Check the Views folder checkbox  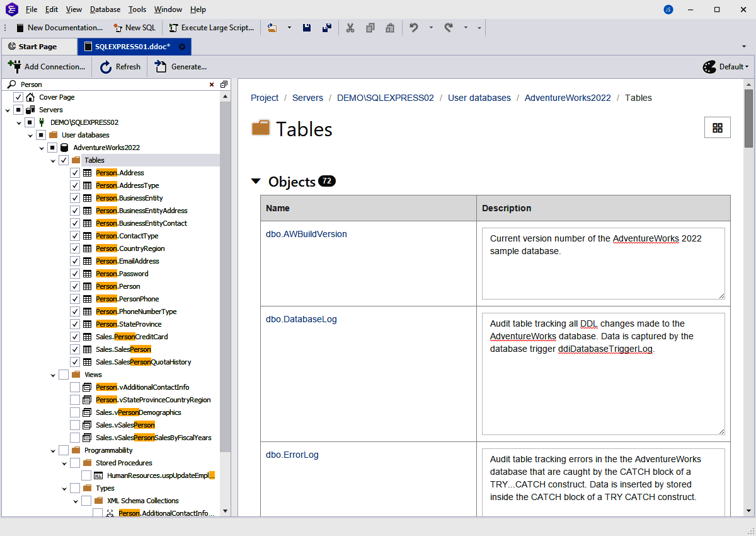pyautogui.click(x=64, y=374)
